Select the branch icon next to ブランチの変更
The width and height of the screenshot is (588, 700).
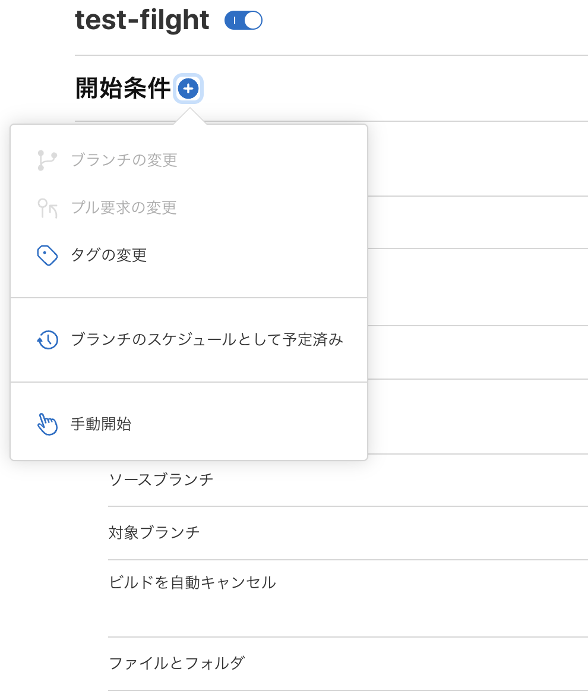[48, 160]
